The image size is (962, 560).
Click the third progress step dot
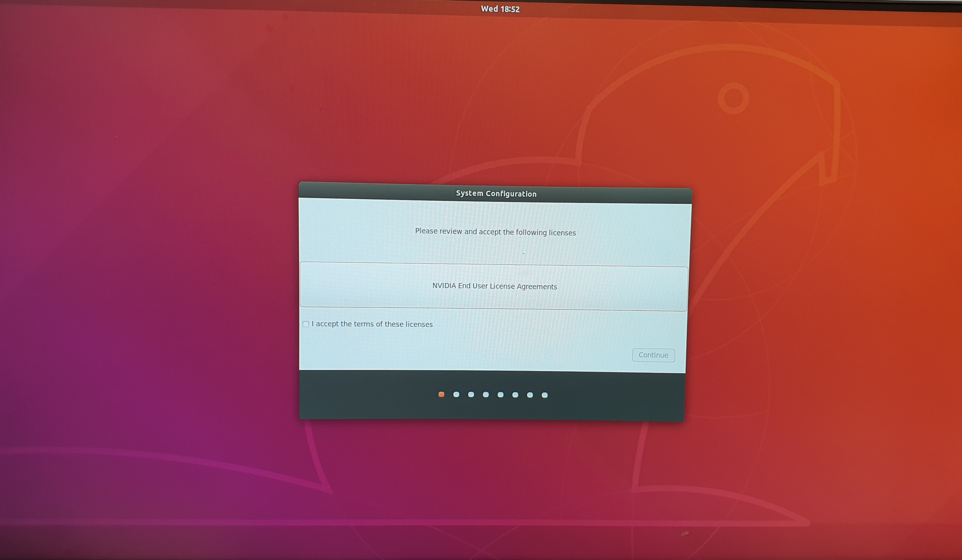[x=471, y=394]
